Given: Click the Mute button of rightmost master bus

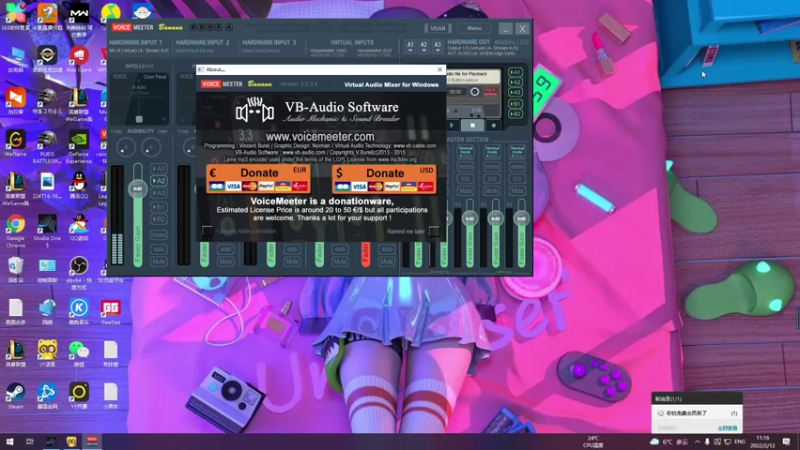Looking at the screenshot, I should coord(517,191).
